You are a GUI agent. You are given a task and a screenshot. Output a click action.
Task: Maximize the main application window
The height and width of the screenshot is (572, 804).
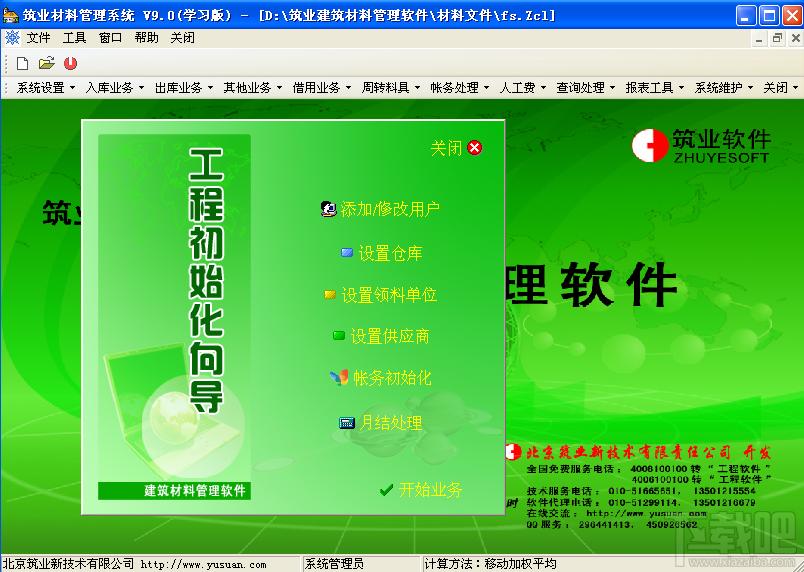pyautogui.click(x=769, y=15)
